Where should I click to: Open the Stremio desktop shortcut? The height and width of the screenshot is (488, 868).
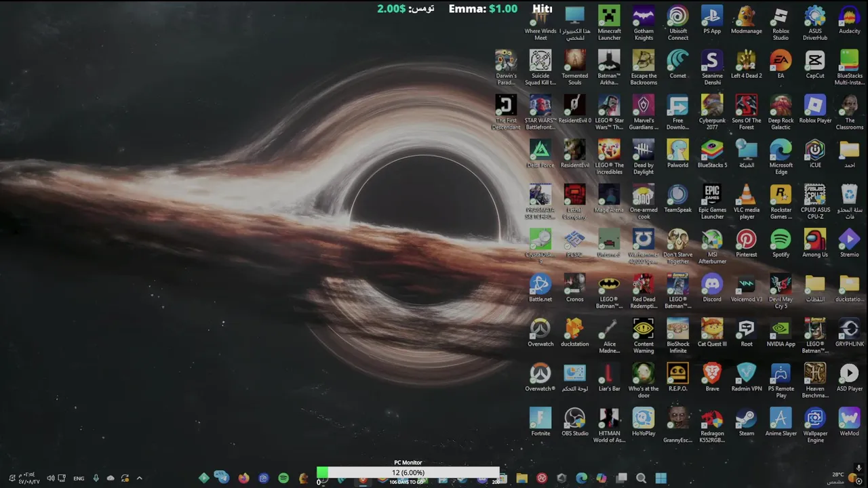[849, 243]
